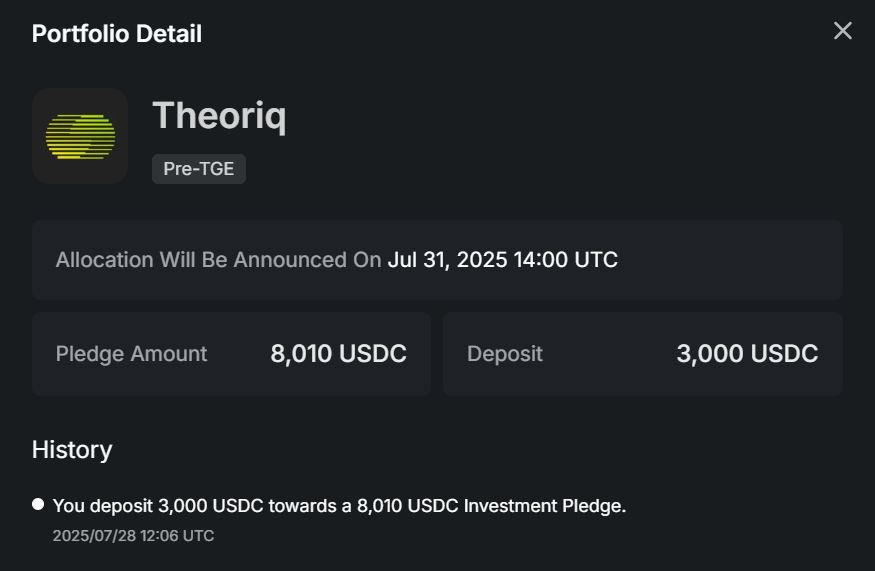Click the Theoriq project title

click(x=219, y=116)
